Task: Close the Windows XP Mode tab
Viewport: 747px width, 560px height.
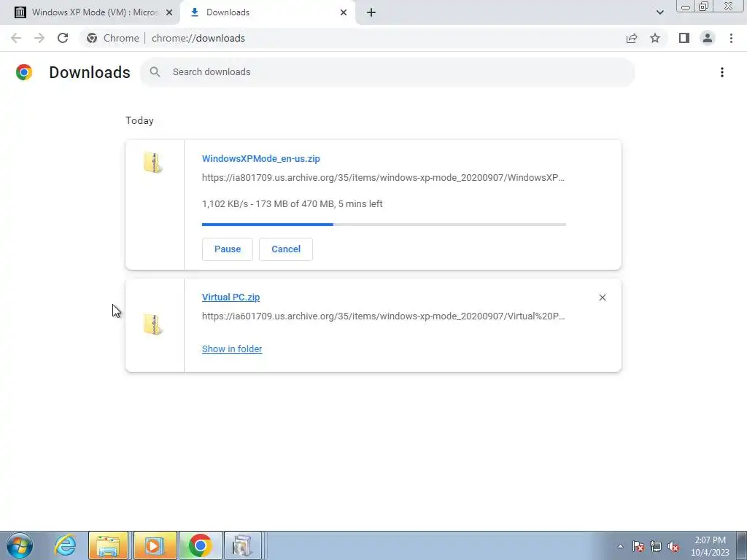Action: [169, 12]
